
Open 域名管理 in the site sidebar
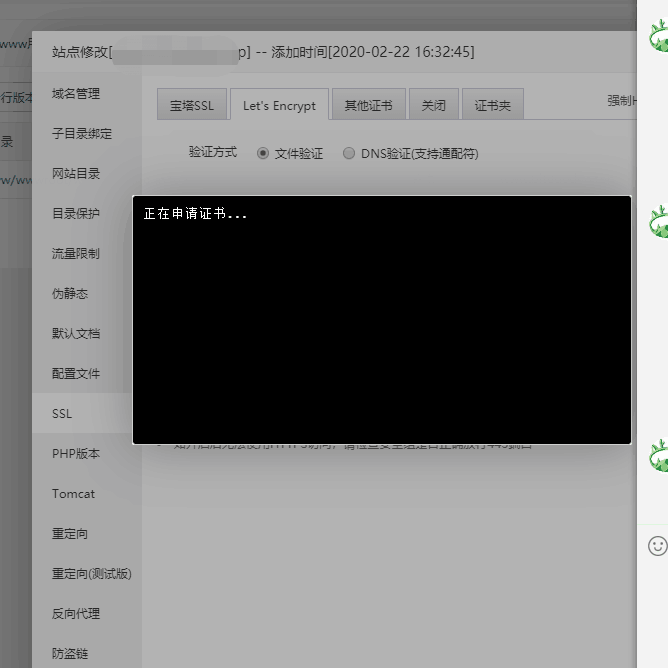point(76,94)
